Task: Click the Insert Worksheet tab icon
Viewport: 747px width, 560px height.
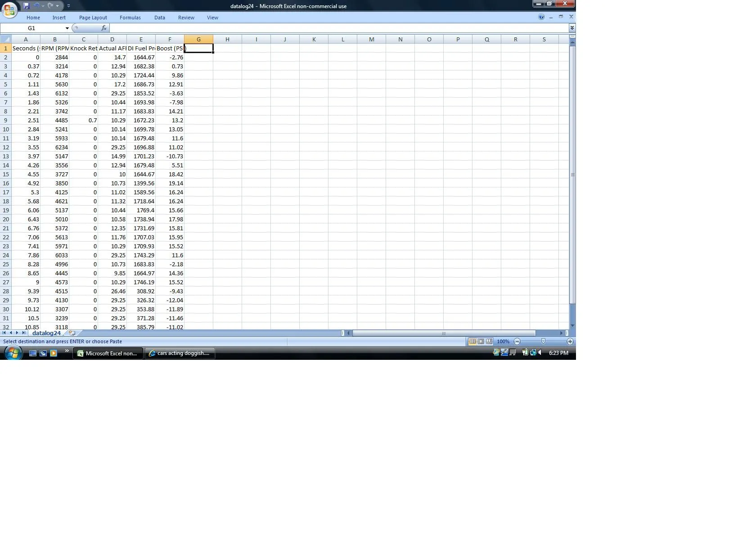Action: (x=72, y=333)
